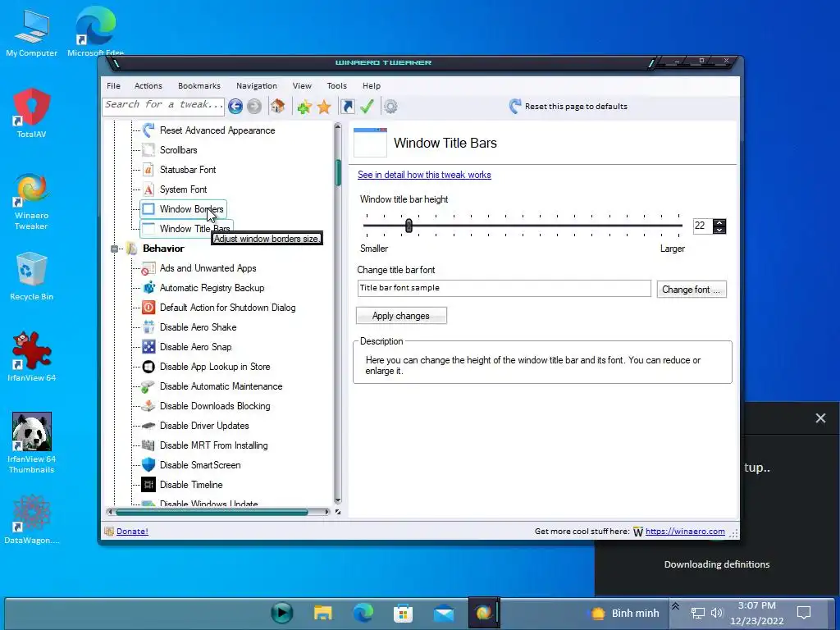
Task: Click the title bar font sample field
Action: coord(504,288)
